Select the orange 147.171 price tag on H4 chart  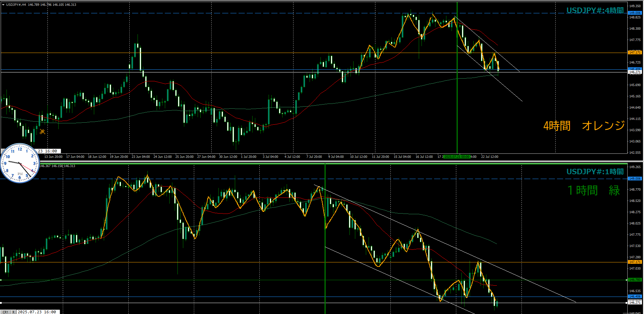pyautogui.click(x=635, y=53)
